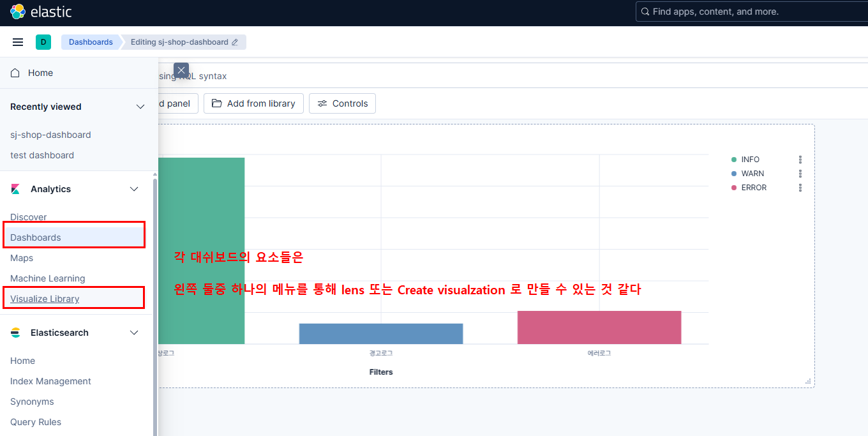Image resolution: width=868 pixels, height=436 pixels.
Task: Click the pink 에러로그 bar in chart
Action: point(599,327)
